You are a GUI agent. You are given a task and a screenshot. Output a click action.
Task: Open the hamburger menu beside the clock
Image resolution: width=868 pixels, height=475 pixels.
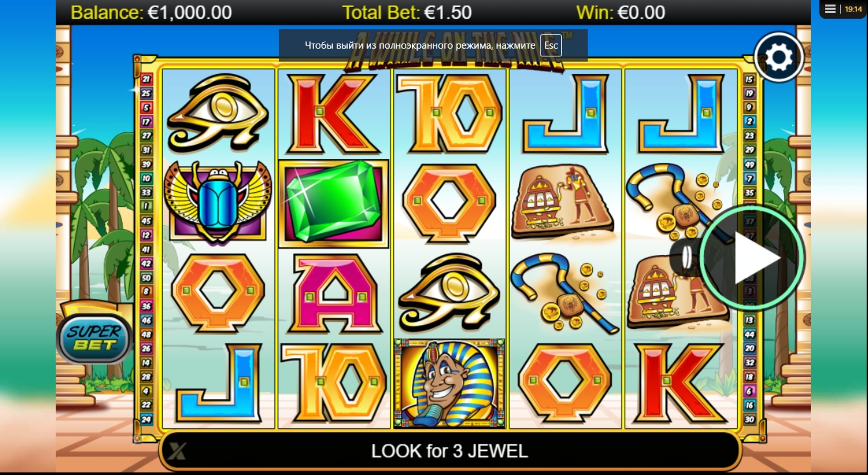(830, 9)
